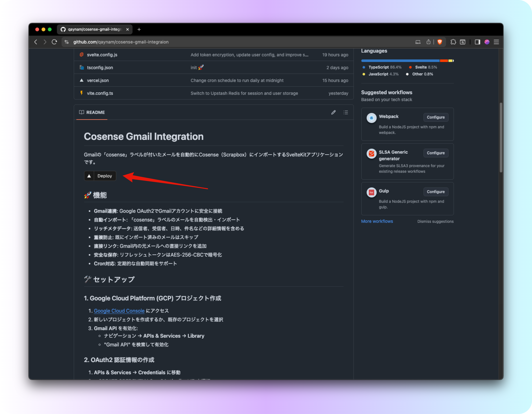Click the SLSA Generic generator logo
This screenshot has width=532, height=414.
[x=371, y=153]
